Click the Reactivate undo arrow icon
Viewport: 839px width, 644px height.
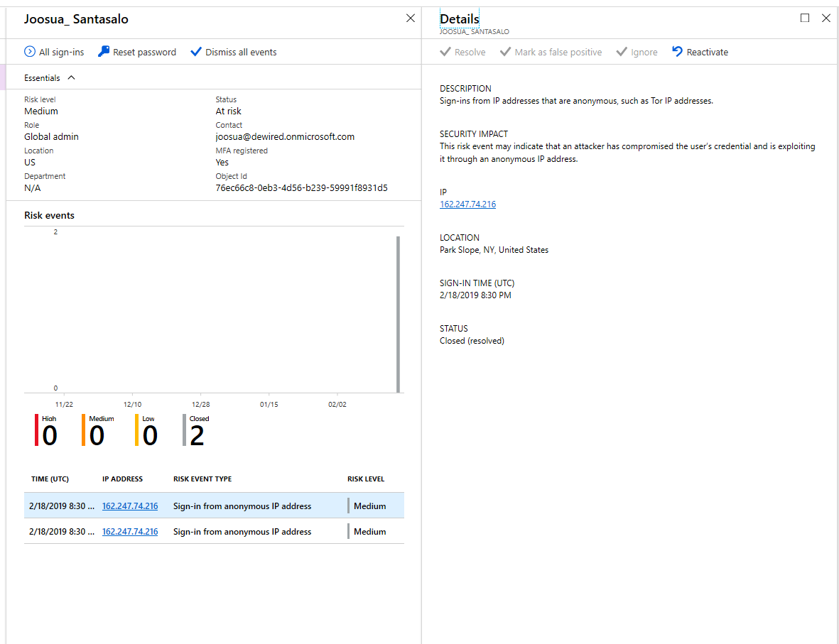[677, 52]
